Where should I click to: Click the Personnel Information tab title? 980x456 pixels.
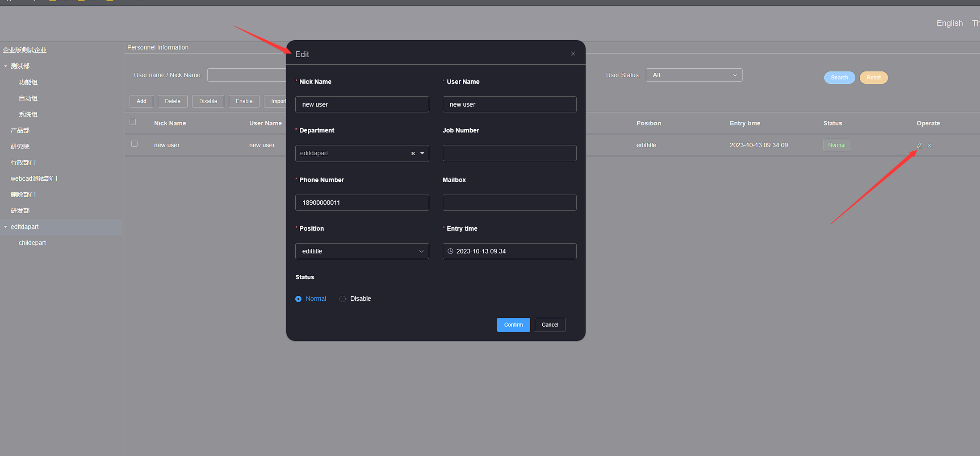tap(158, 47)
